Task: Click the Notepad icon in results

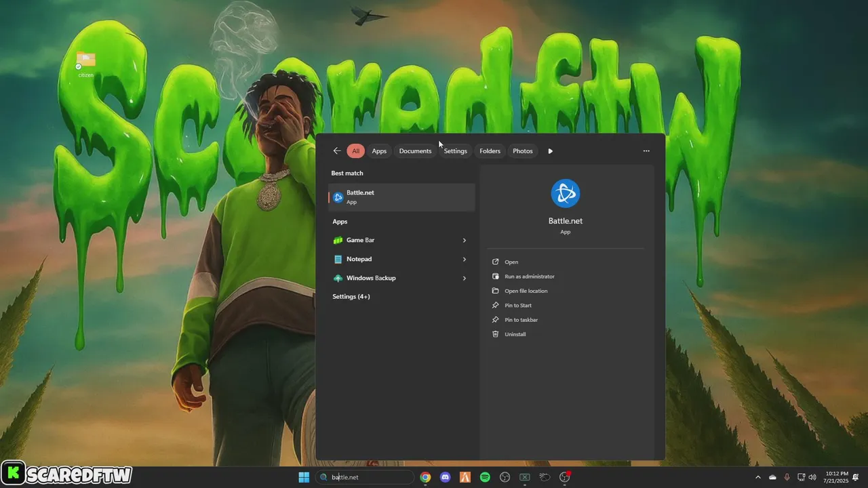Action: (338, 259)
